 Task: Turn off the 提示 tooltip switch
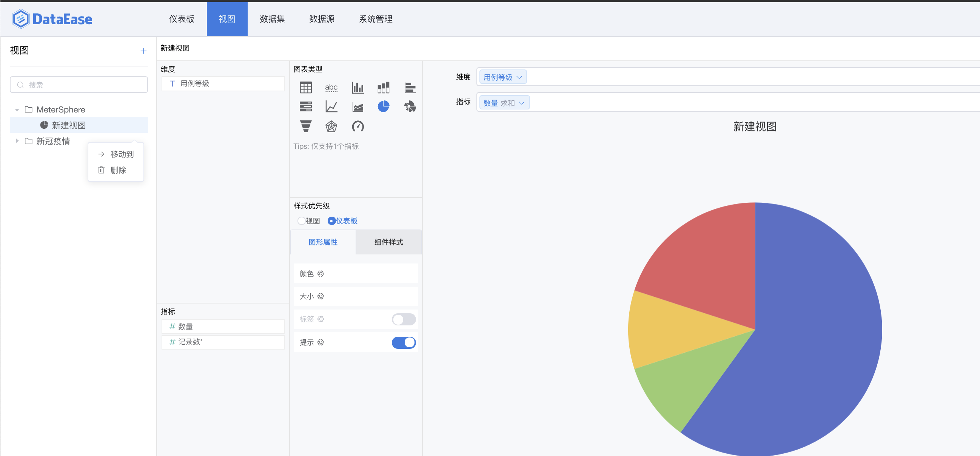pos(404,343)
